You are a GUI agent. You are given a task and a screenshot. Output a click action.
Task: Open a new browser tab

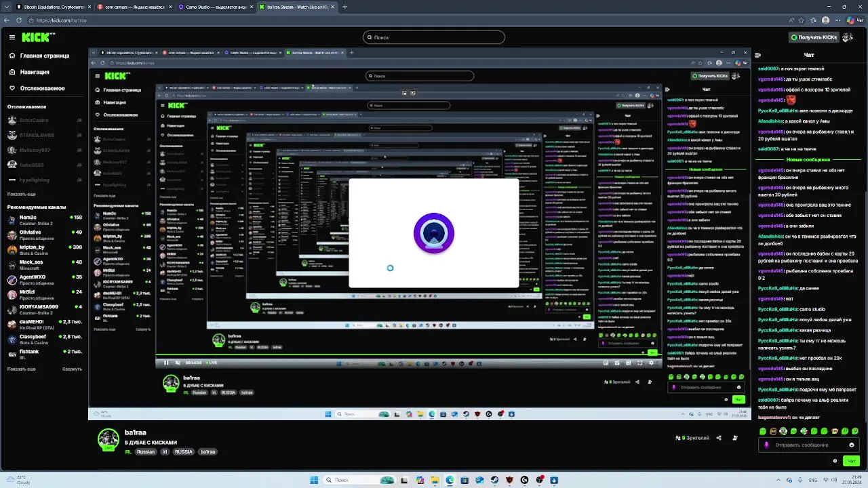click(x=344, y=7)
